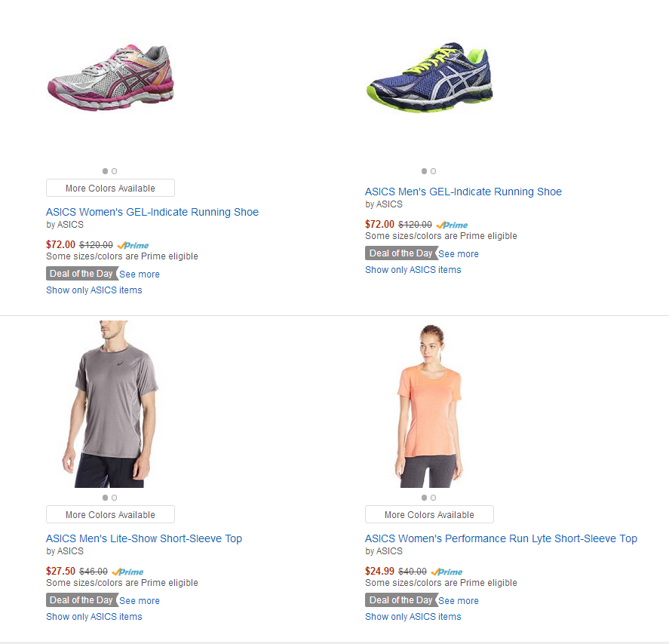Click See more next to men's shoe deal

pos(459,254)
